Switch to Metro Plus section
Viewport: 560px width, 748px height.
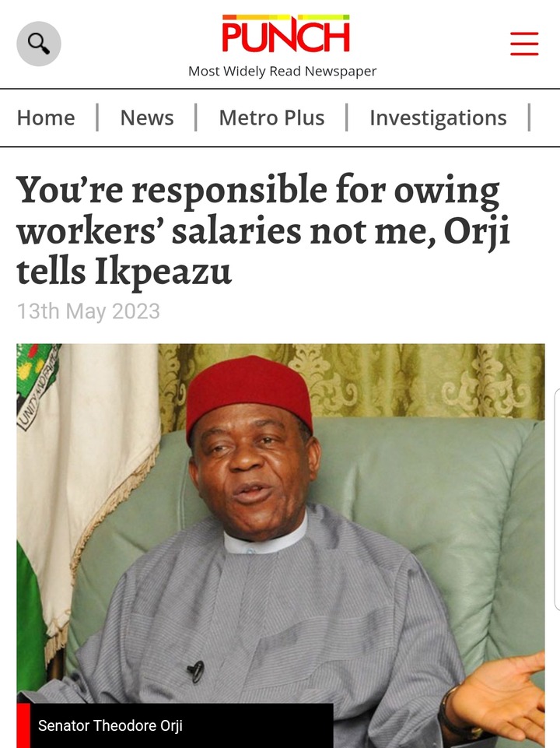tap(271, 118)
